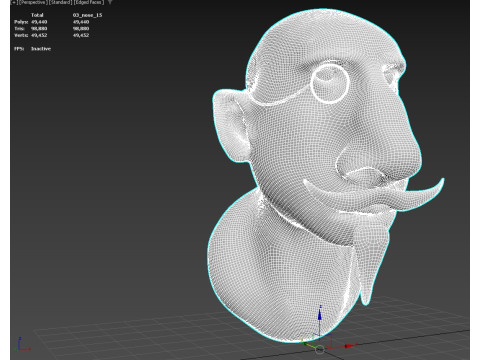Click the world axis tripod in the corner
Screen dimensions: 480x360
click(22, 344)
